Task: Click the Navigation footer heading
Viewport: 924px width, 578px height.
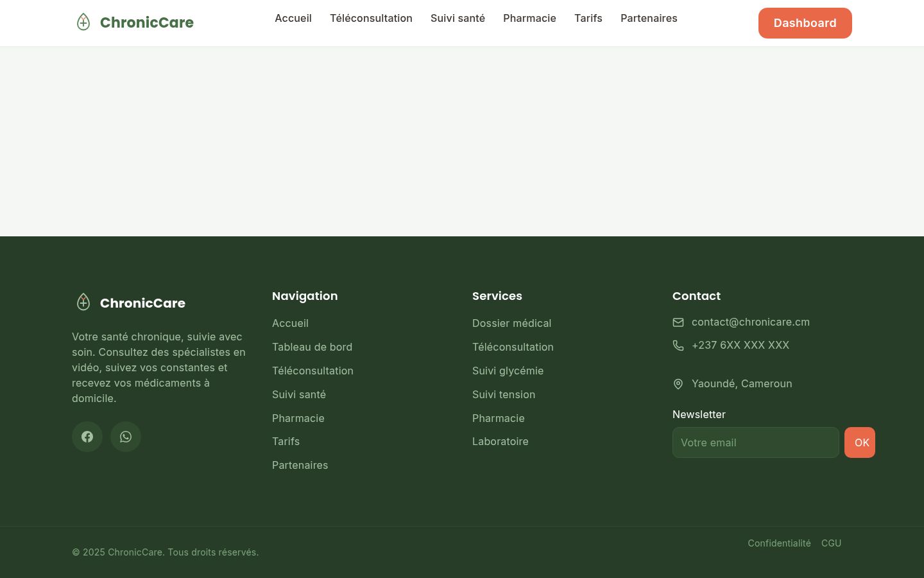Action: click(x=305, y=296)
